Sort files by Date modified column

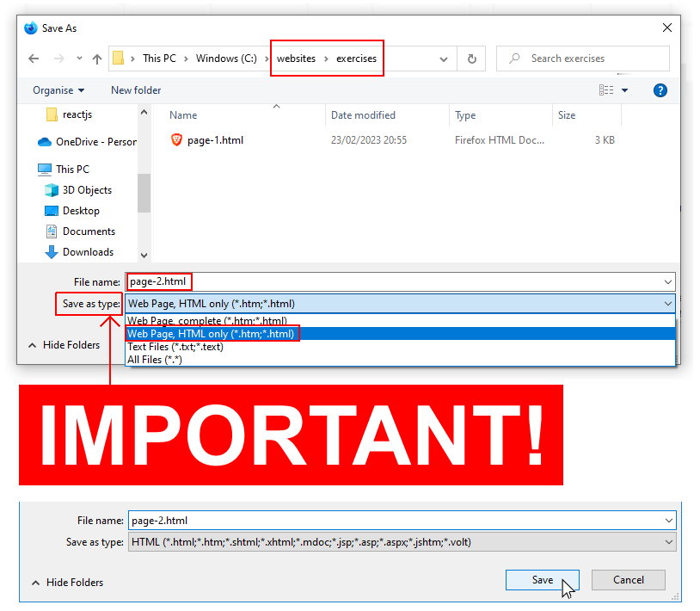click(x=363, y=115)
